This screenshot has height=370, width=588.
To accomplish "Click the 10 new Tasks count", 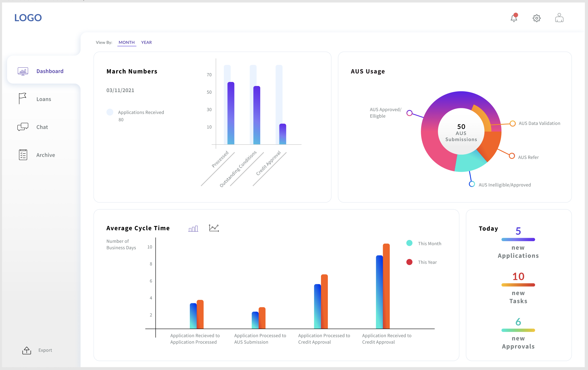I will point(518,276).
